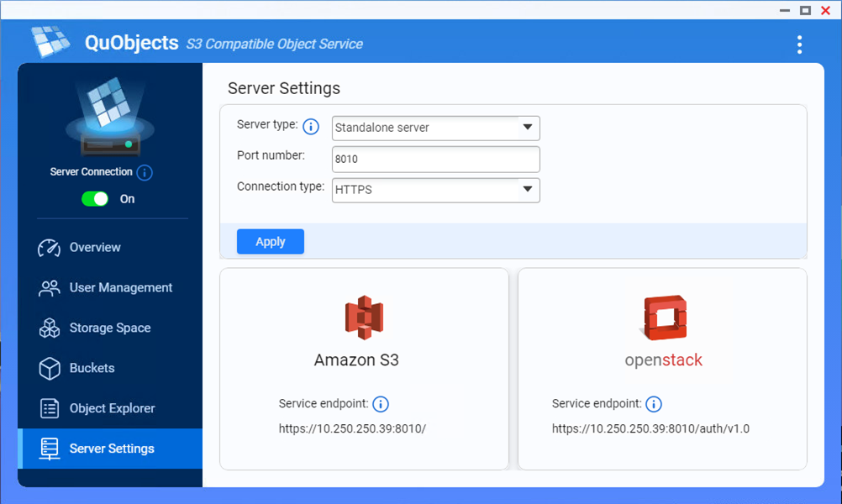Click the Server type info icon
This screenshot has width=842, height=504.
click(311, 127)
